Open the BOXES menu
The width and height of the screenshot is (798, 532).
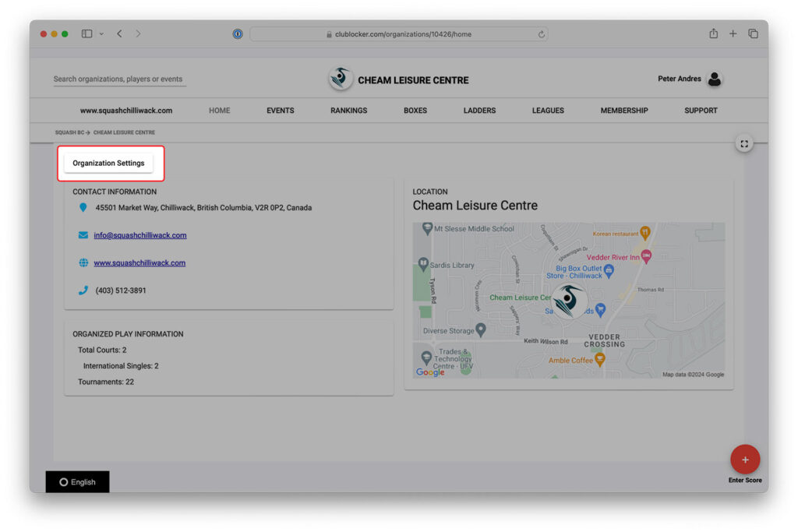(415, 111)
